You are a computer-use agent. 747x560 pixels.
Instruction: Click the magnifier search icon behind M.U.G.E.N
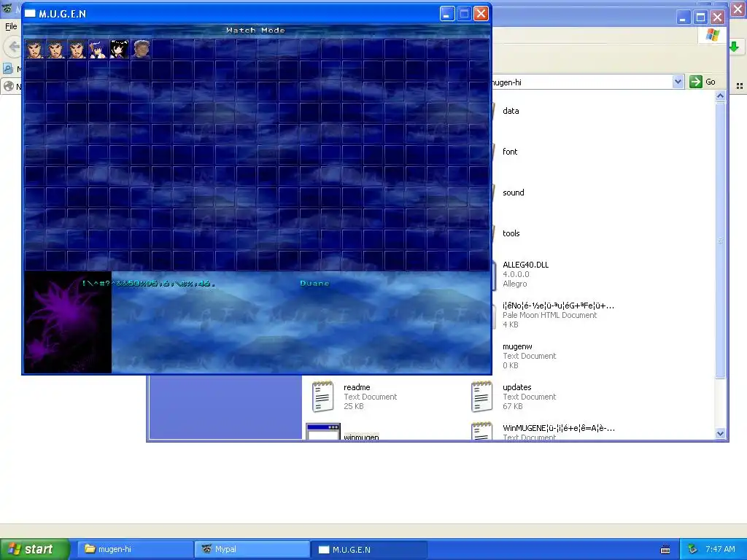[8, 69]
